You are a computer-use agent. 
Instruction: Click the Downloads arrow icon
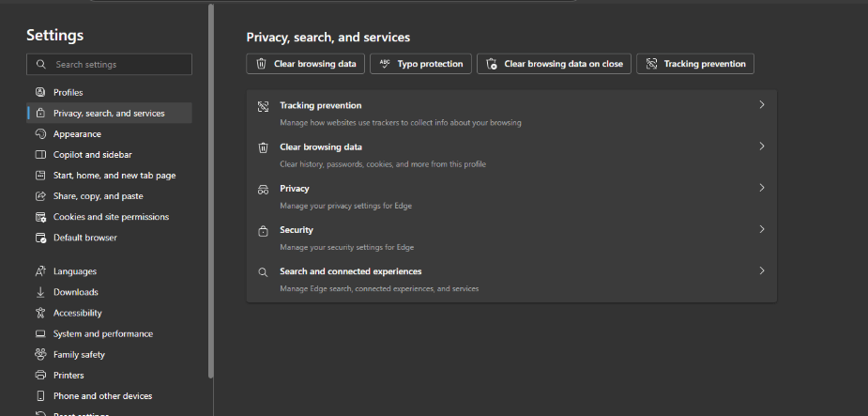(39, 292)
